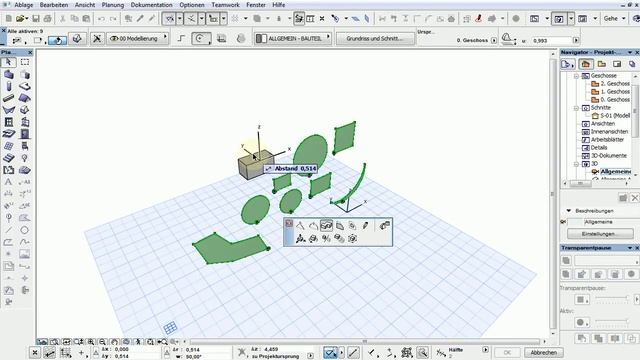Image resolution: width=640 pixels, height=360 pixels.
Task: Toggle the circular construction method button
Action: click(x=201, y=38)
